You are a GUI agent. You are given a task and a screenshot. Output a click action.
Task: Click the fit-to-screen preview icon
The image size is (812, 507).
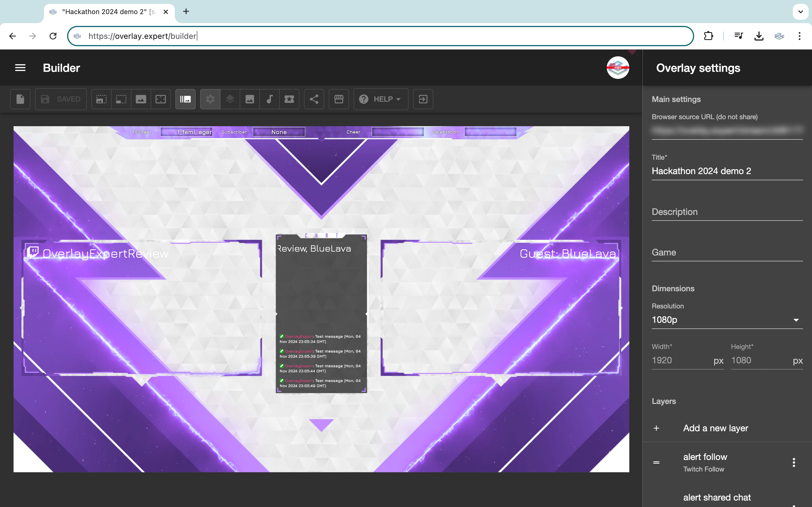161,99
